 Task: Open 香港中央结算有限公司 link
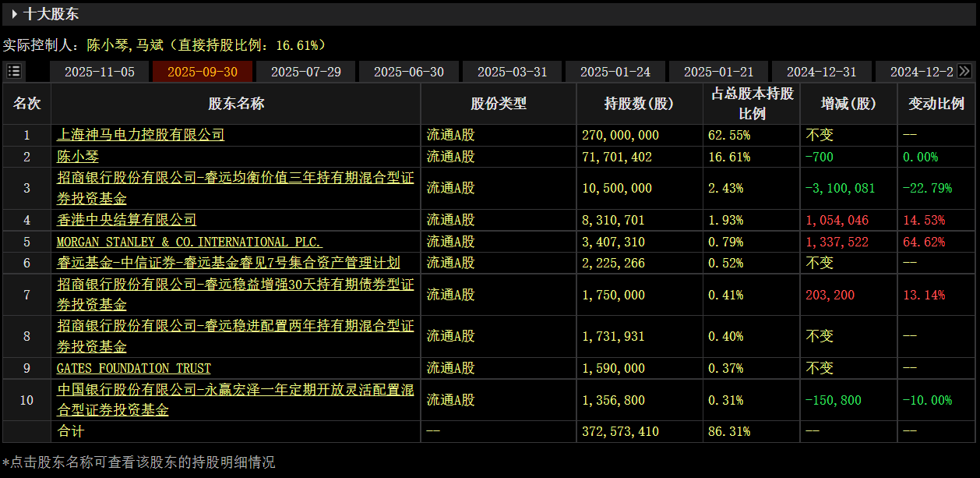[x=126, y=220]
